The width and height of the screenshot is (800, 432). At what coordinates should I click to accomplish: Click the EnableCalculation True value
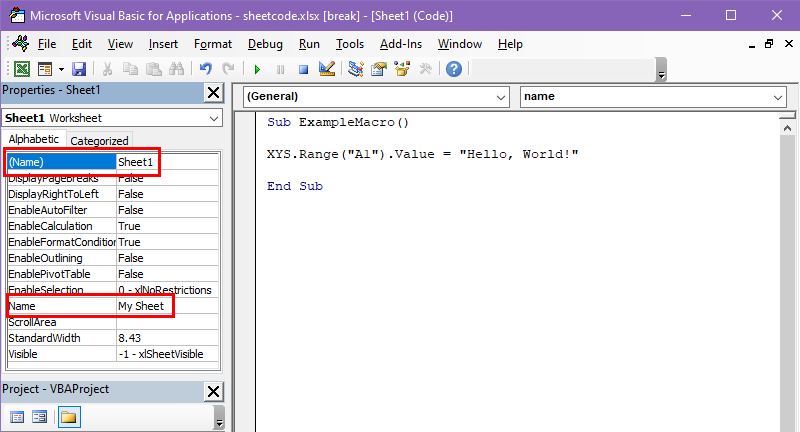coord(167,226)
